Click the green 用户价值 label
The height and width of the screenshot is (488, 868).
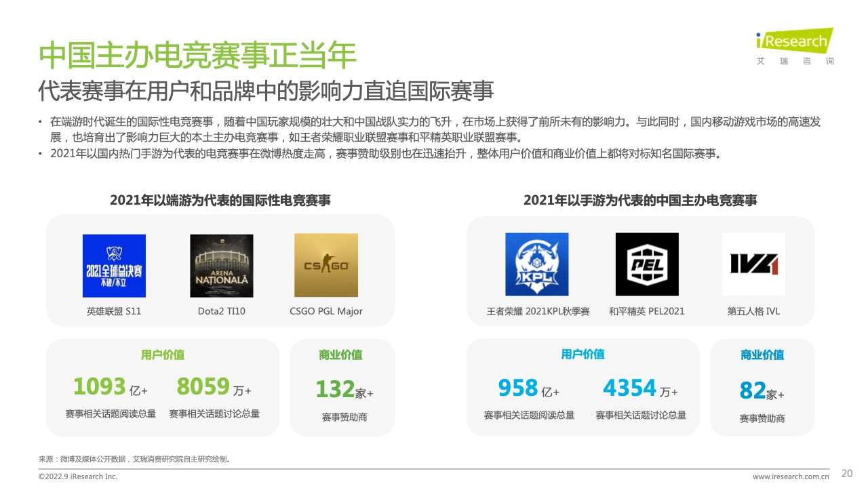(163, 354)
